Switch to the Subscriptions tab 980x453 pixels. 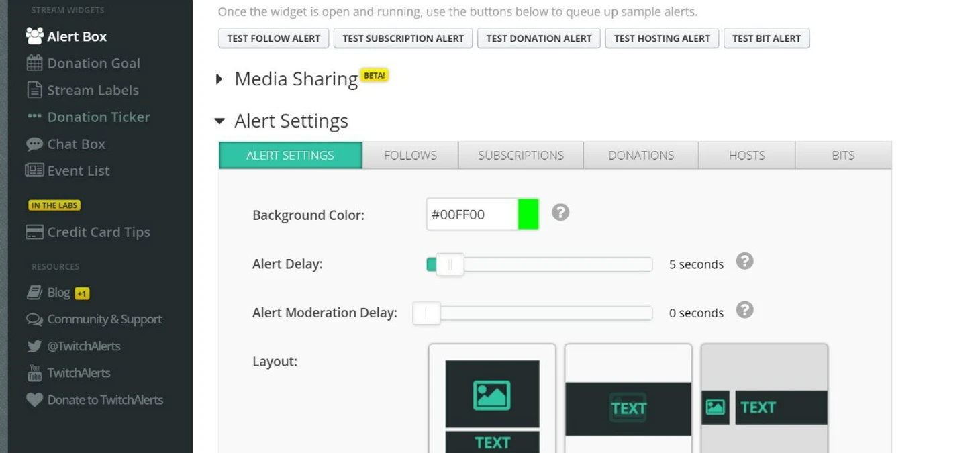click(x=521, y=155)
